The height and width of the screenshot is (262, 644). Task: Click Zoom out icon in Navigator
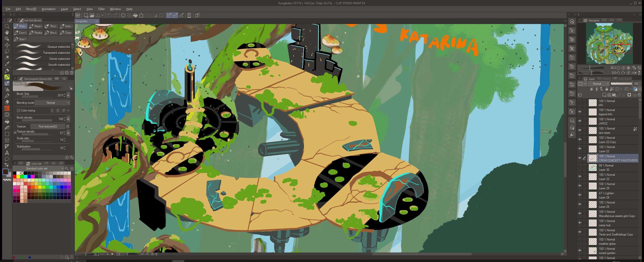click(x=618, y=68)
